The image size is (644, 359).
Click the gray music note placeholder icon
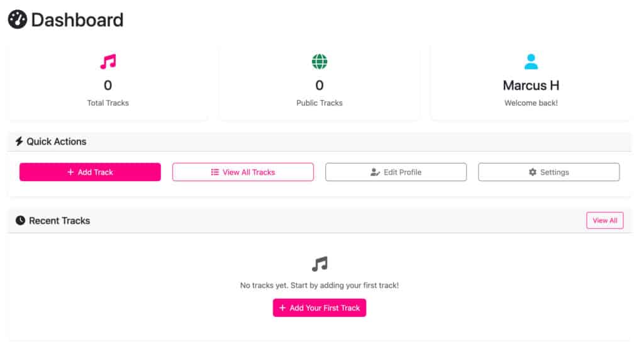[x=319, y=264]
